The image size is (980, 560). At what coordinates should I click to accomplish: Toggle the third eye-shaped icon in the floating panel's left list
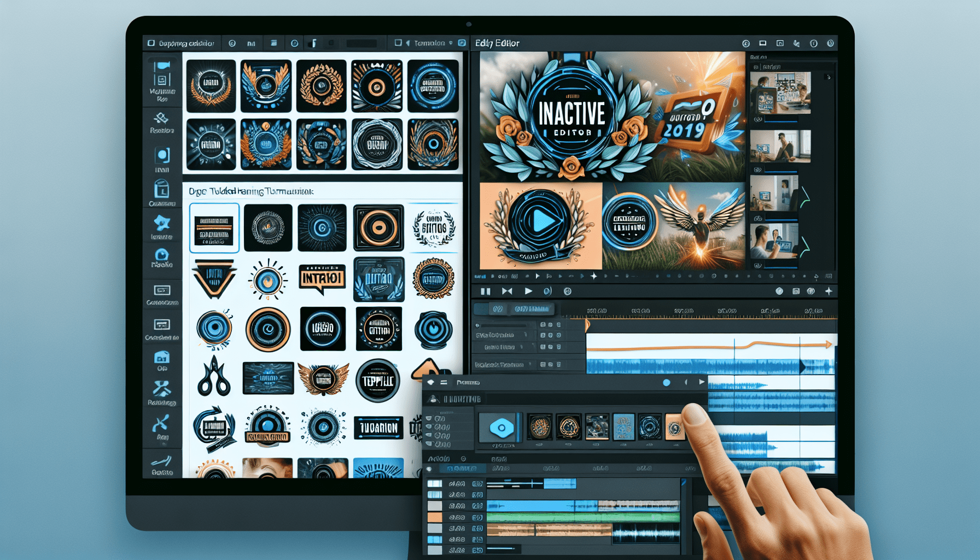[429, 435]
